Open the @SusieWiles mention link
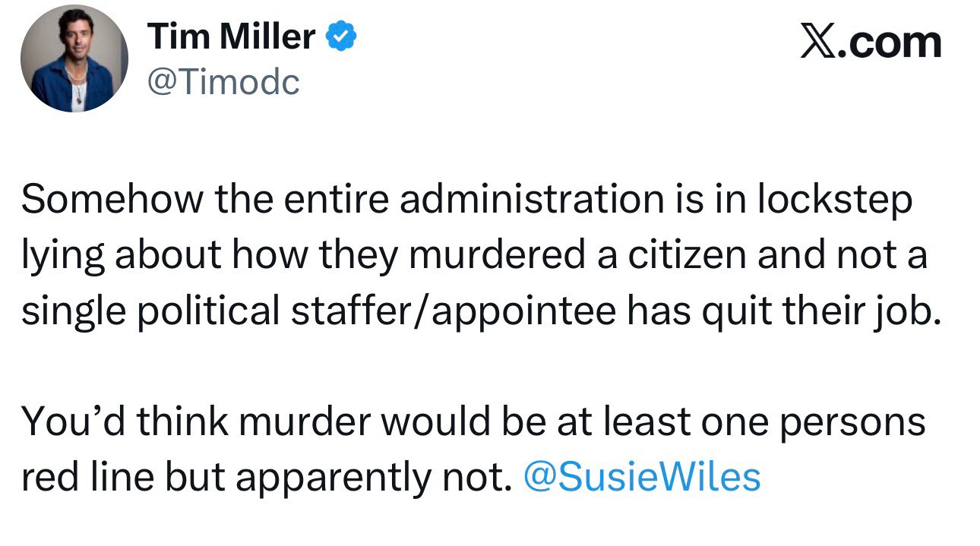The height and width of the screenshot is (546, 980). [642, 476]
